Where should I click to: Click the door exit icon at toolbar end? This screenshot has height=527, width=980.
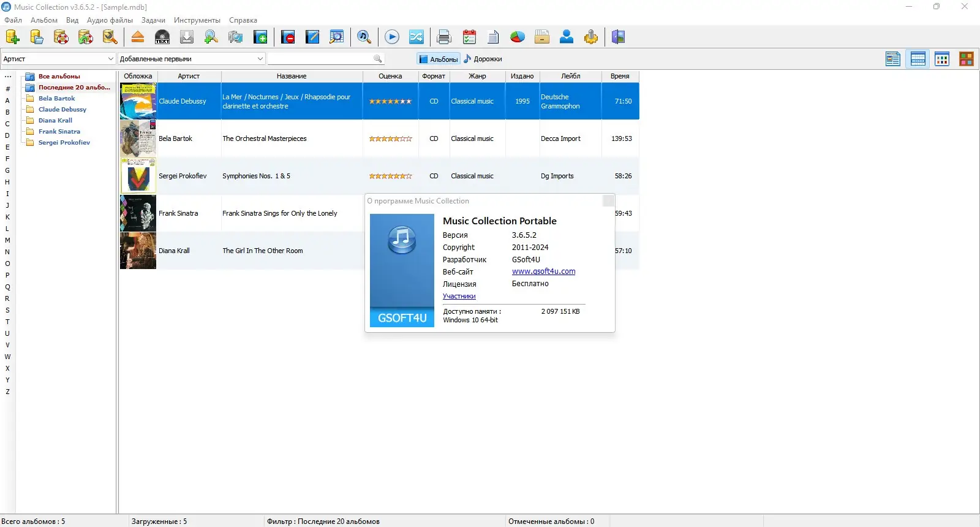point(619,37)
